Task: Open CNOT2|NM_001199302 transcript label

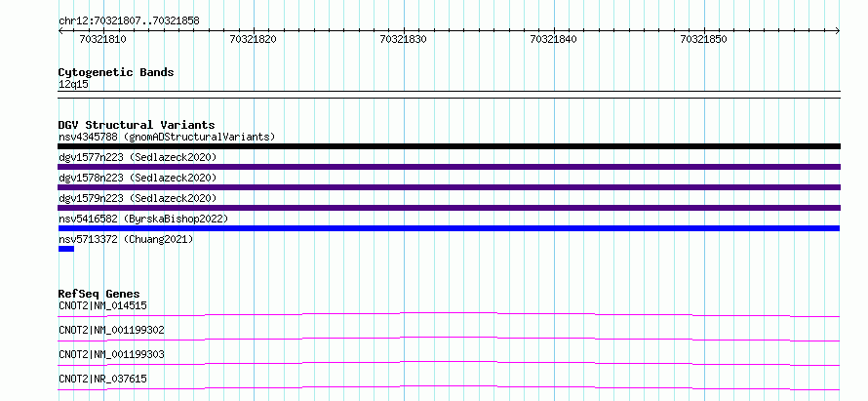Action: (111, 330)
